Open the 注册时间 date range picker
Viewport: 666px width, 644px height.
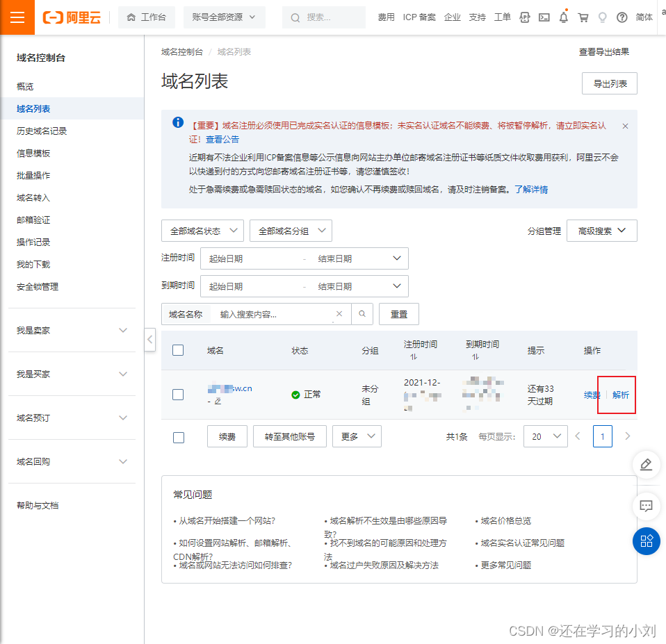pos(304,258)
